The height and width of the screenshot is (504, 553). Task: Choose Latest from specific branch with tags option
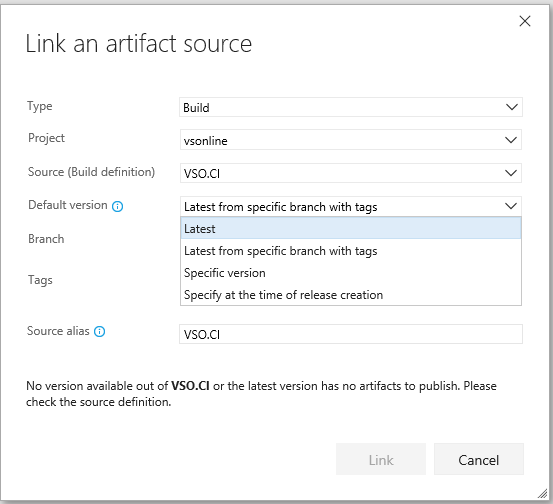tap(351, 251)
